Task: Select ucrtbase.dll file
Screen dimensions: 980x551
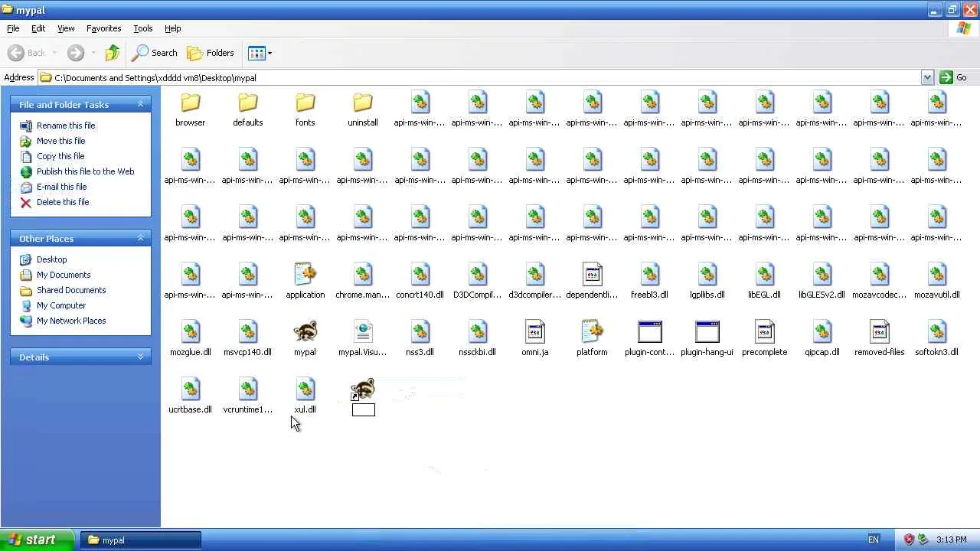Action: pyautogui.click(x=190, y=396)
